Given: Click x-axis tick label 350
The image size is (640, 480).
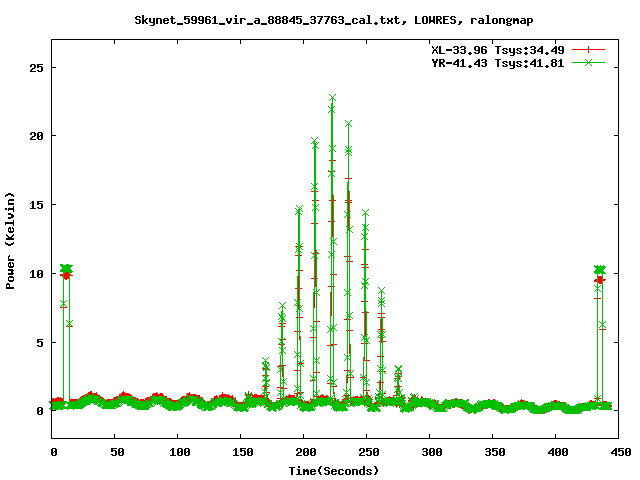Looking at the screenshot, I should 495,452.
